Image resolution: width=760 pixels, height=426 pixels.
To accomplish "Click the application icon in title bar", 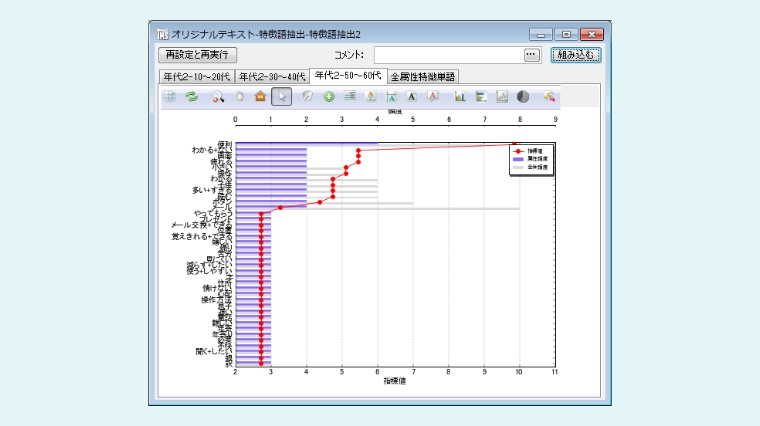I will 162,34.
